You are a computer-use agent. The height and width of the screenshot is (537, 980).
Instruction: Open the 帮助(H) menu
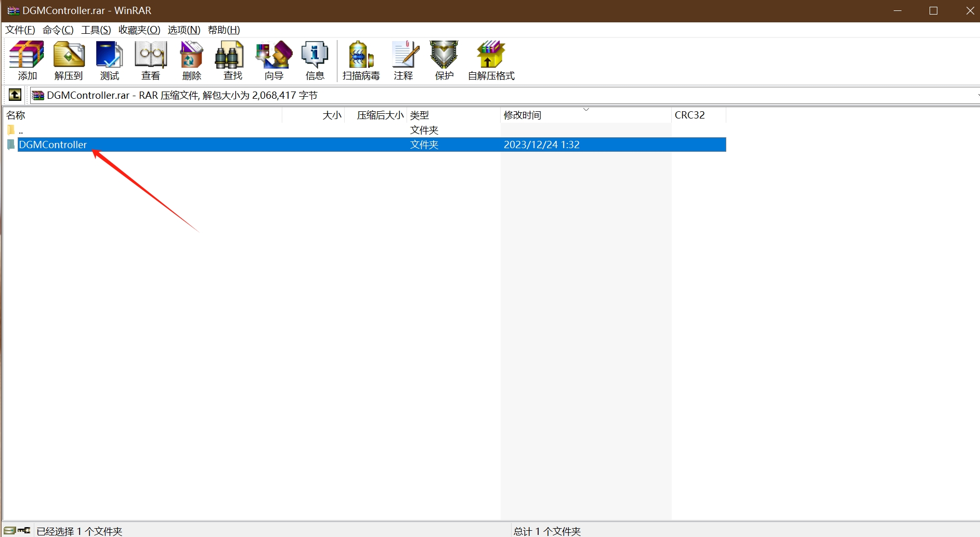(x=224, y=30)
